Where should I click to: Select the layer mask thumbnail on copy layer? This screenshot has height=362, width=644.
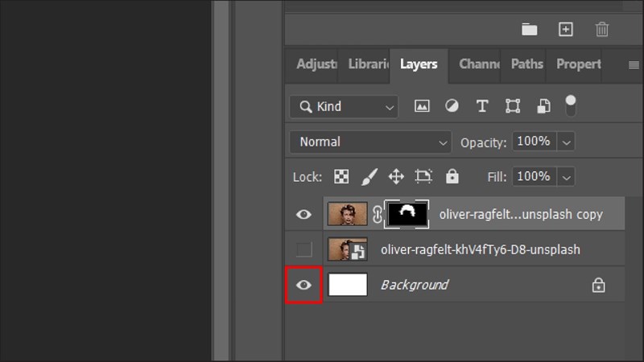coord(407,214)
